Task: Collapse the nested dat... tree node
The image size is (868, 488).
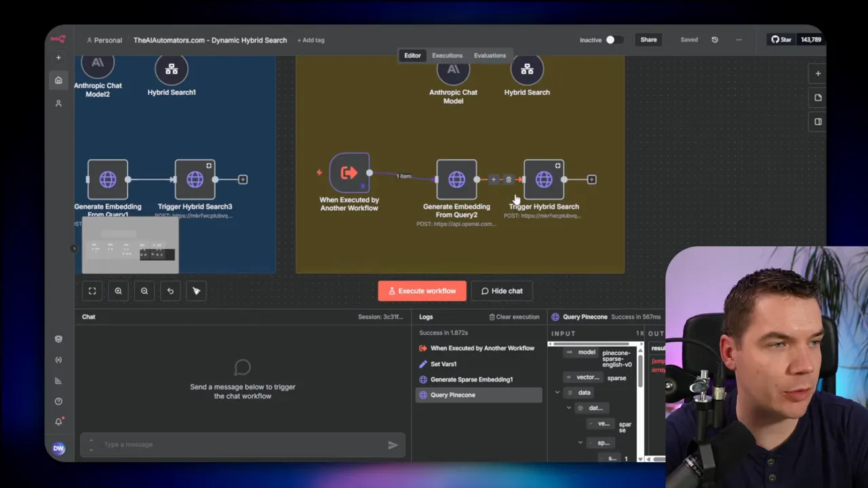Action: (x=569, y=408)
